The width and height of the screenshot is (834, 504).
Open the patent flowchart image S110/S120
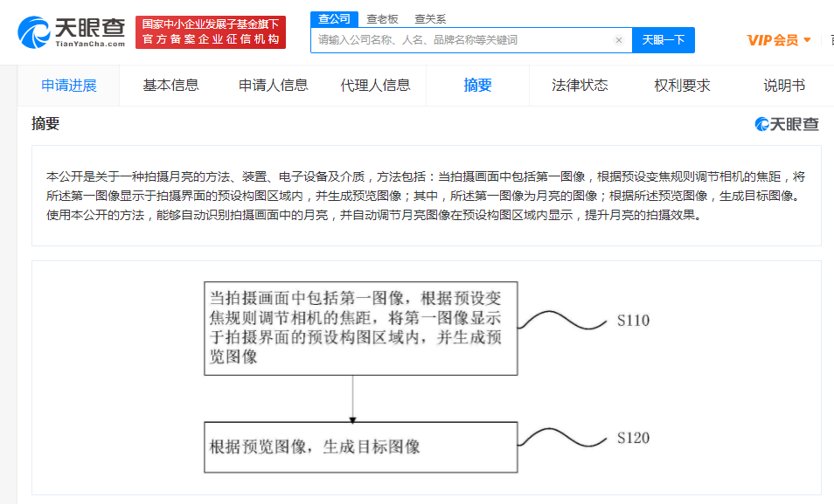(427, 377)
